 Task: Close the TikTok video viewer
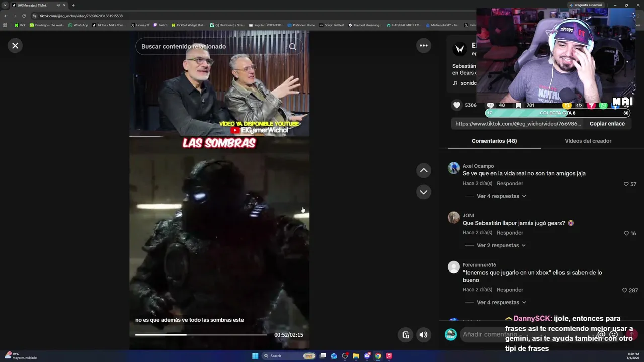pos(15,46)
